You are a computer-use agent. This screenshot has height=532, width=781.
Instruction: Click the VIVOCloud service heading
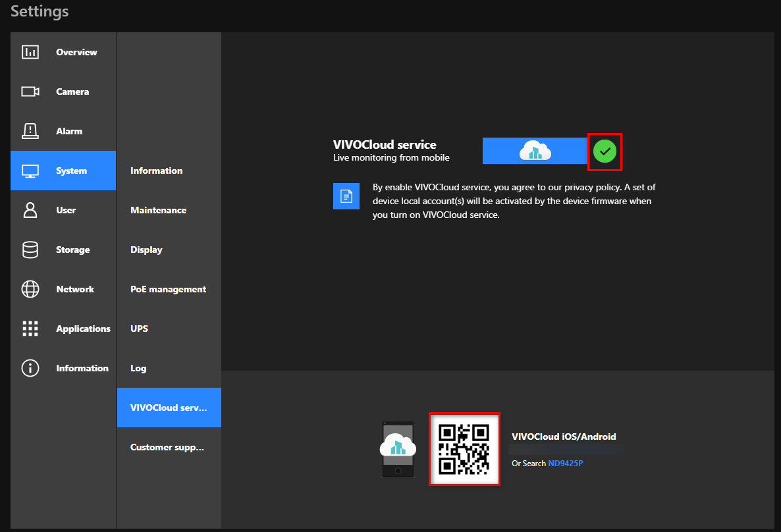click(385, 144)
